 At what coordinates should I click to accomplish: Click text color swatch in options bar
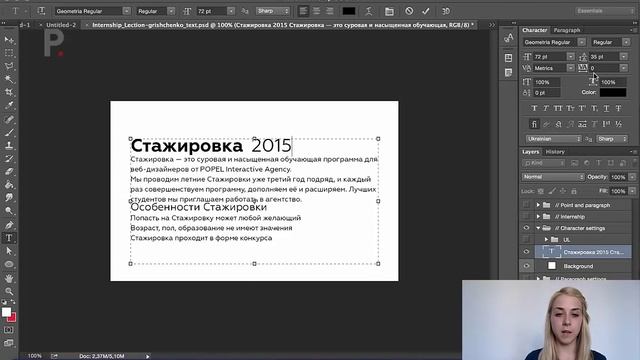pos(349,11)
